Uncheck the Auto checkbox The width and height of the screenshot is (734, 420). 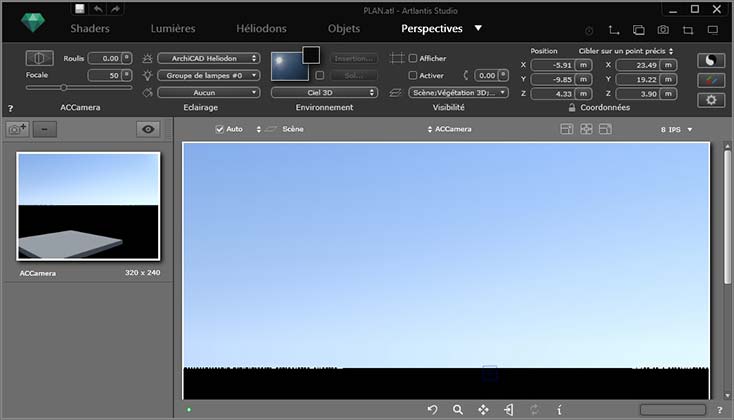(x=220, y=129)
